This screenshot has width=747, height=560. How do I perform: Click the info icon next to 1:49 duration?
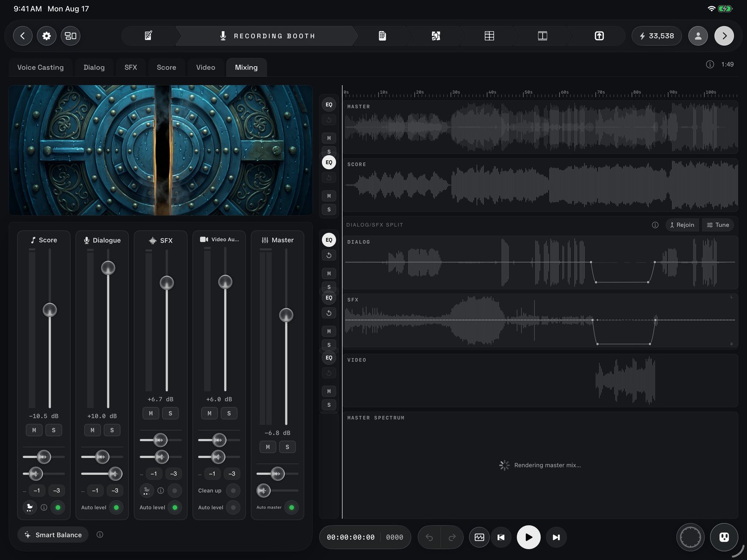710,64
